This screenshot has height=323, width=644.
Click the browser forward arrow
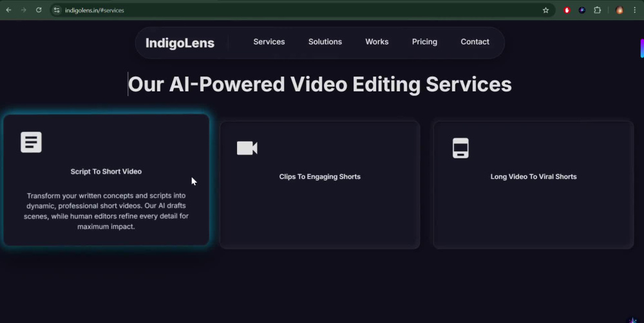pyautogui.click(x=23, y=10)
